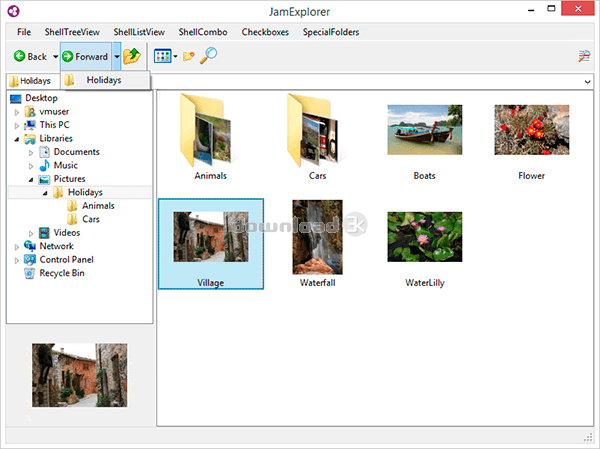Expand the Videos tree node
Image resolution: width=600 pixels, height=449 pixels.
(31, 233)
